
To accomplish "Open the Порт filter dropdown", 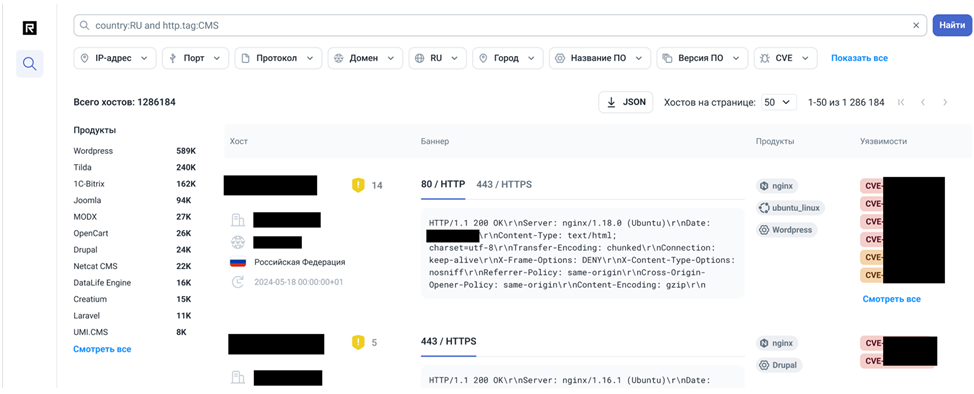I will click(x=195, y=58).
